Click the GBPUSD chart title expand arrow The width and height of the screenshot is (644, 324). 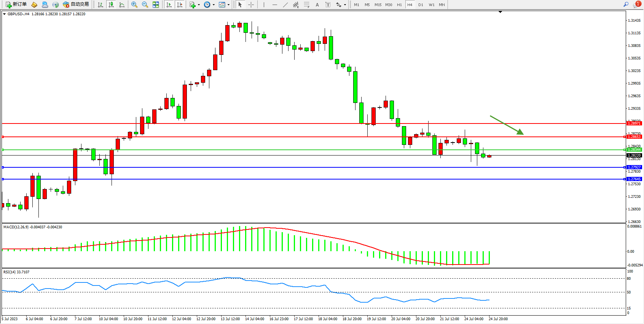tap(4, 14)
